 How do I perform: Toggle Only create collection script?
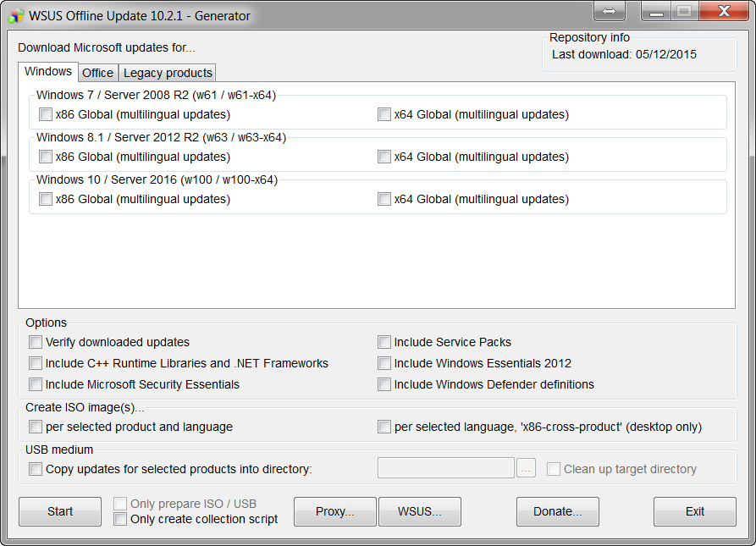point(120,519)
